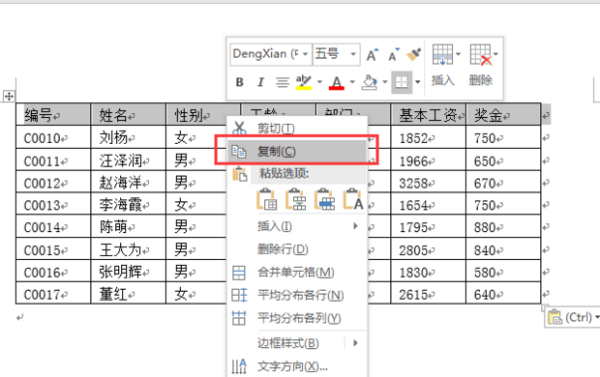600x377 pixels.
Task: Select the nest table paste option icon
Action: pos(267,199)
